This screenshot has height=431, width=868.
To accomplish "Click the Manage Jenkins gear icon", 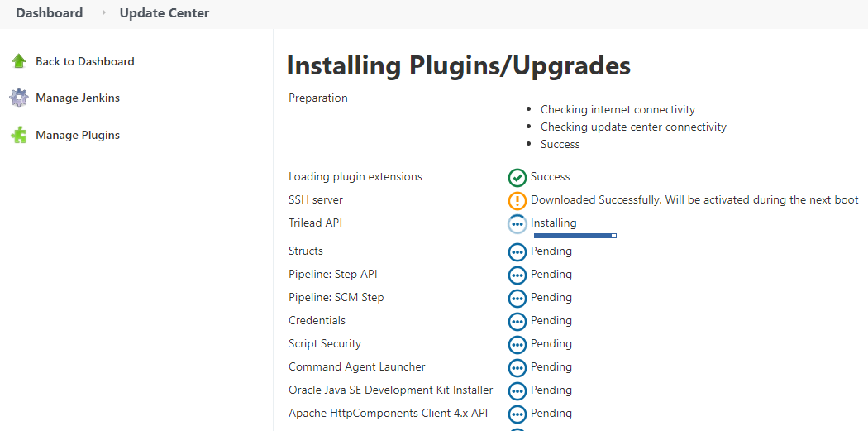I will tap(19, 98).
